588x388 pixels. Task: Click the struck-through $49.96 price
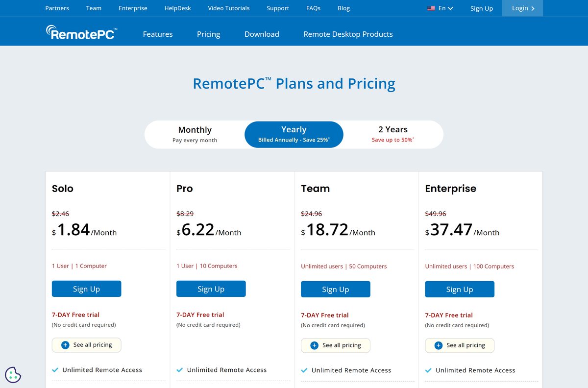click(436, 214)
